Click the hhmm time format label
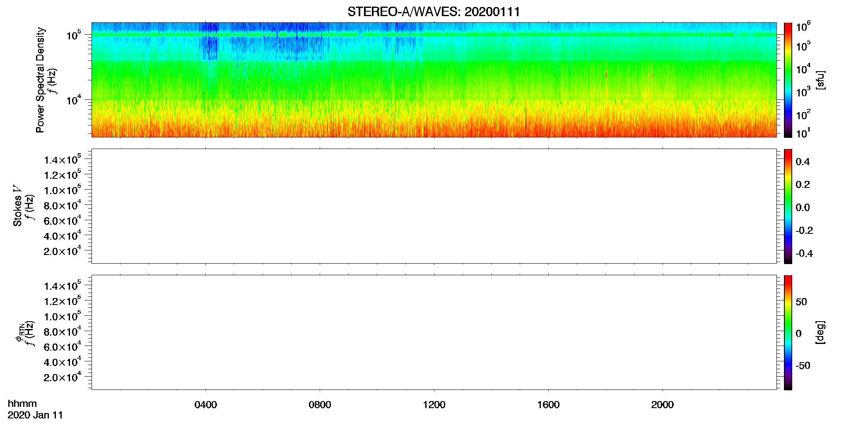This screenshot has width=868, height=447. 22,404
